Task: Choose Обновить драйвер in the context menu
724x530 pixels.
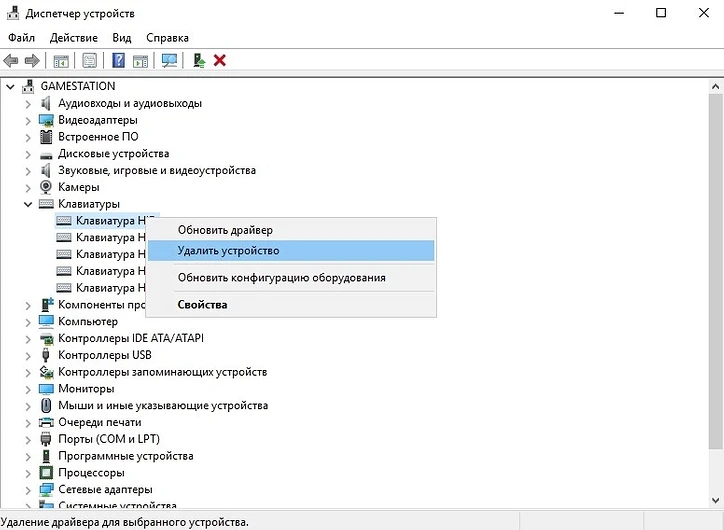Action: pos(291,230)
